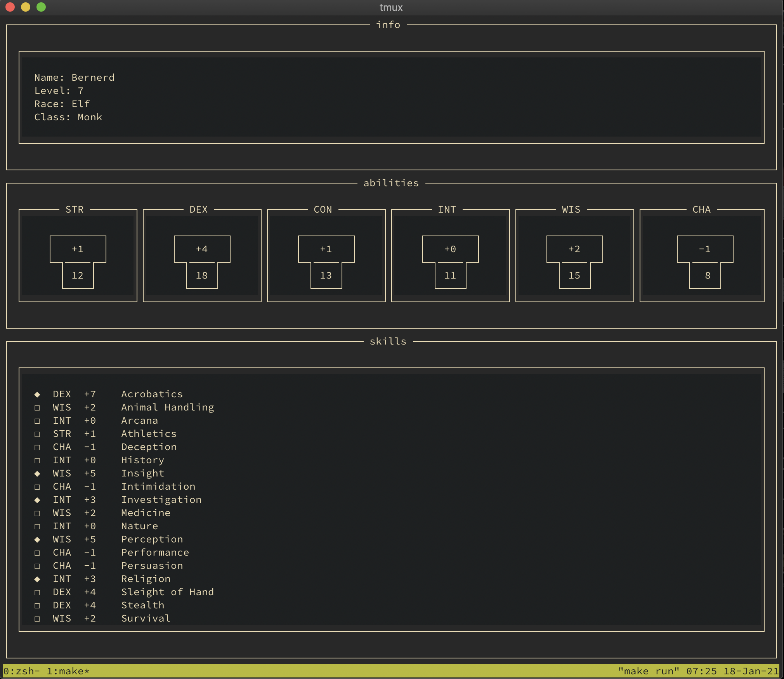The image size is (784, 679).
Task: Select the Class: Monk line
Action: click(x=68, y=117)
